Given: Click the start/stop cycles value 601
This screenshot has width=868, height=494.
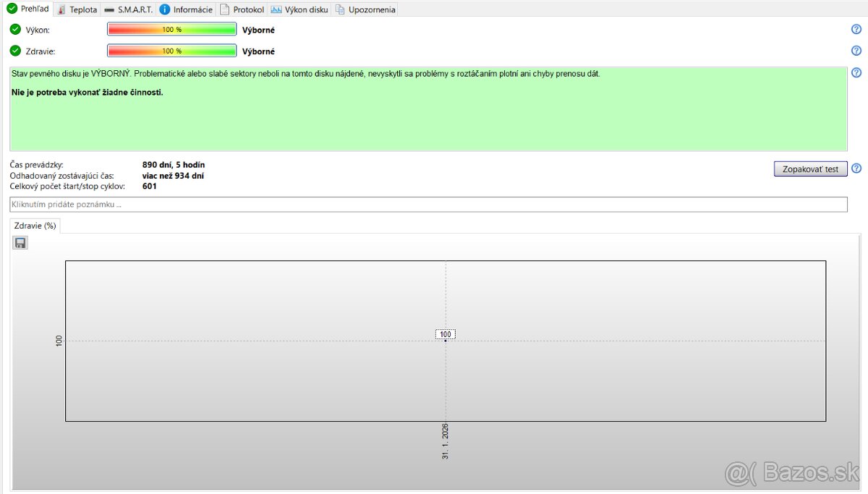Looking at the screenshot, I should tap(150, 186).
